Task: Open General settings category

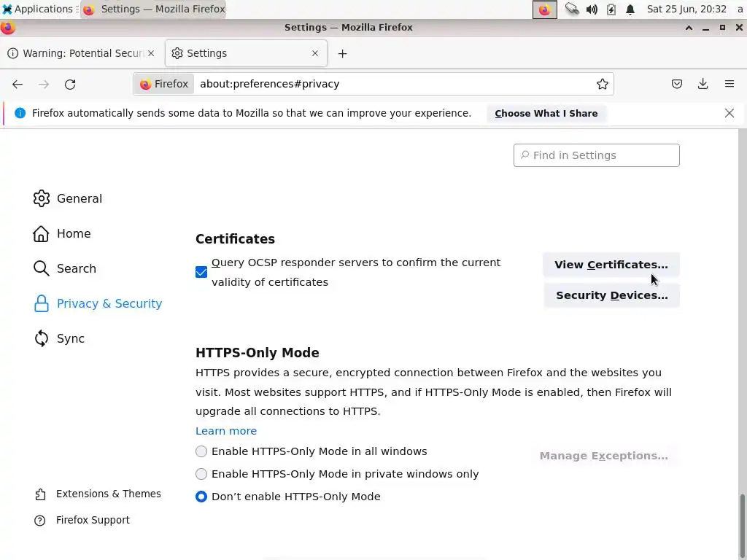Action: click(79, 198)
